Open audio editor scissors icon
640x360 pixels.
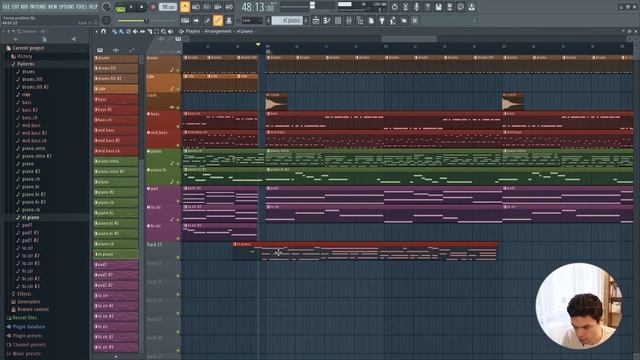click(x=405, y=7)
